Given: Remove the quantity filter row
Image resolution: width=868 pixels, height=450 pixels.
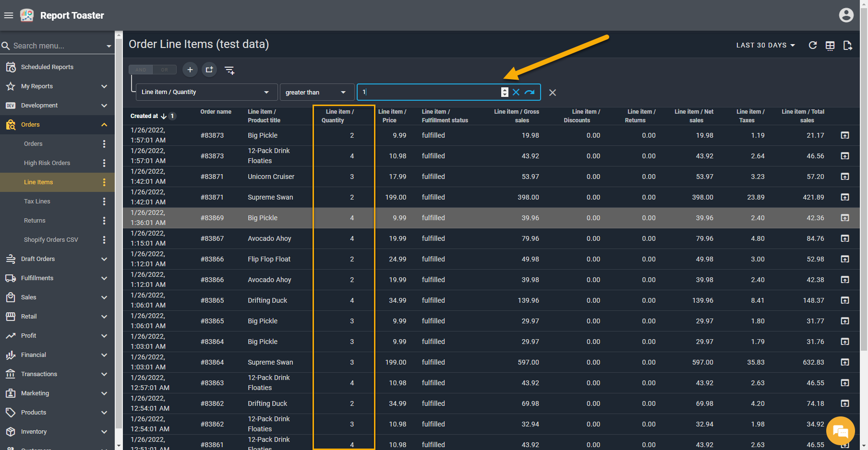Looking at the screenshot, I should coord(553,93).
